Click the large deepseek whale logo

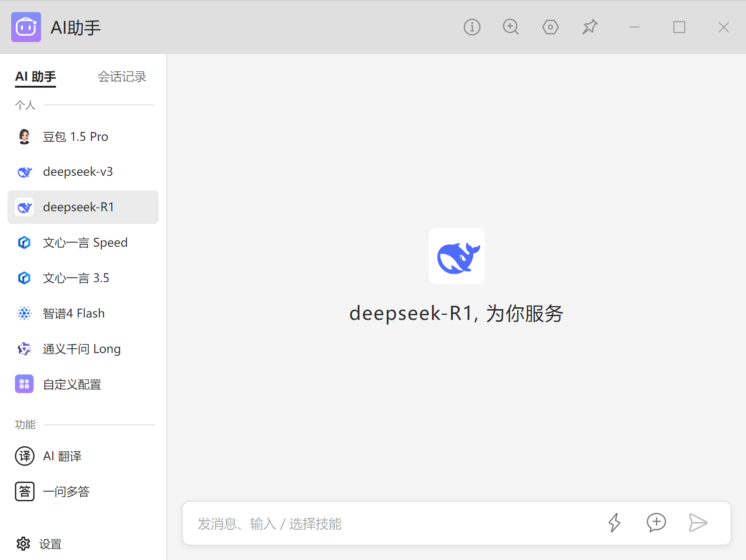pos(457,256)
